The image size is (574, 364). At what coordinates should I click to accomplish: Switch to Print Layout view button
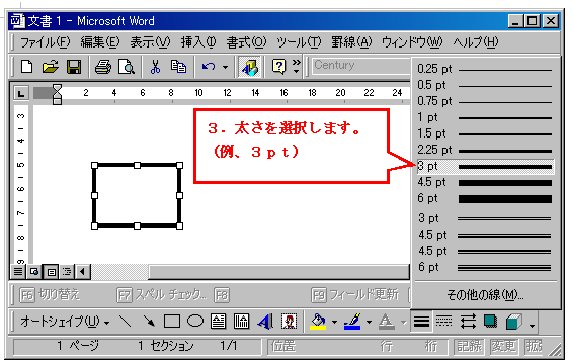[52, 272]
